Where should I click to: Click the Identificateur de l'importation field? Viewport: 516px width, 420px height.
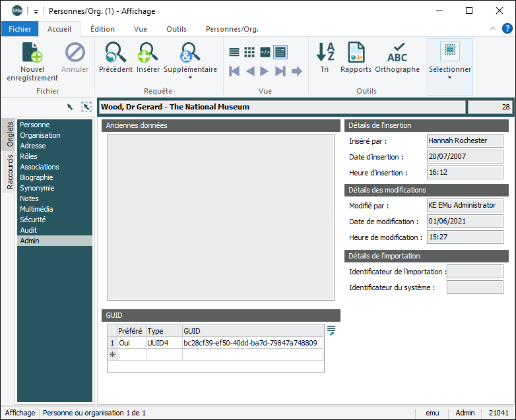tap(474, 272)
